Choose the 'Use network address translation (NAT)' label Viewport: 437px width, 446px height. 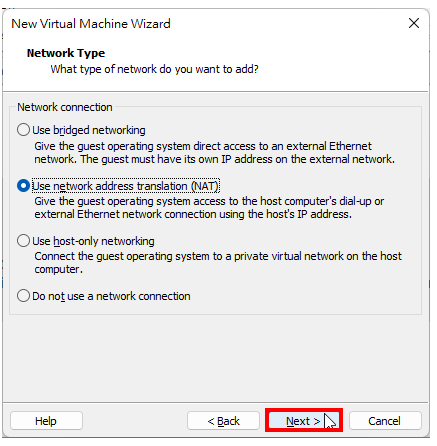pos(125,186)
